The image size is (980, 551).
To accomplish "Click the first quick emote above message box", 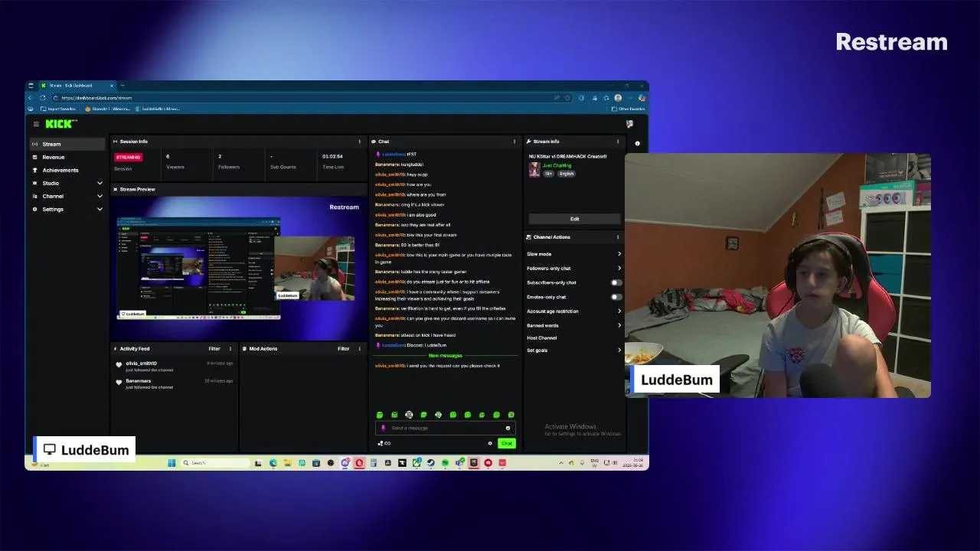I will tap(380, 415).
